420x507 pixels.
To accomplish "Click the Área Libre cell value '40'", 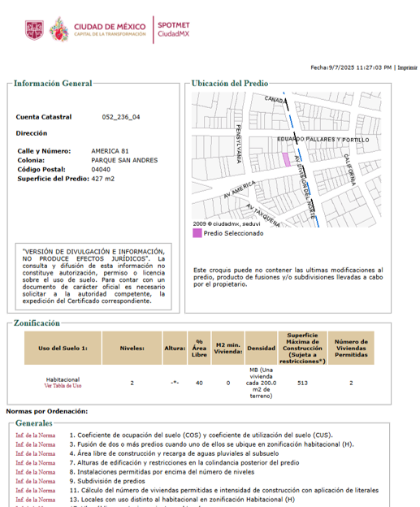I will coord(199,383).
